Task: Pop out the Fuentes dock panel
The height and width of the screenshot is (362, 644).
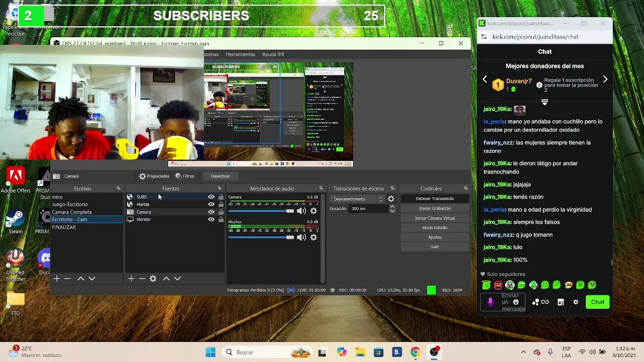Action: (x=219, y=189)
